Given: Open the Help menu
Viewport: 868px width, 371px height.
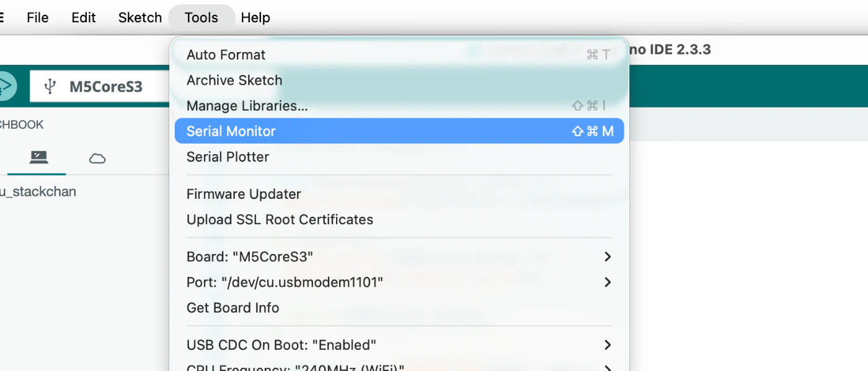Looking at the screenshot, I should click(255, 17).
